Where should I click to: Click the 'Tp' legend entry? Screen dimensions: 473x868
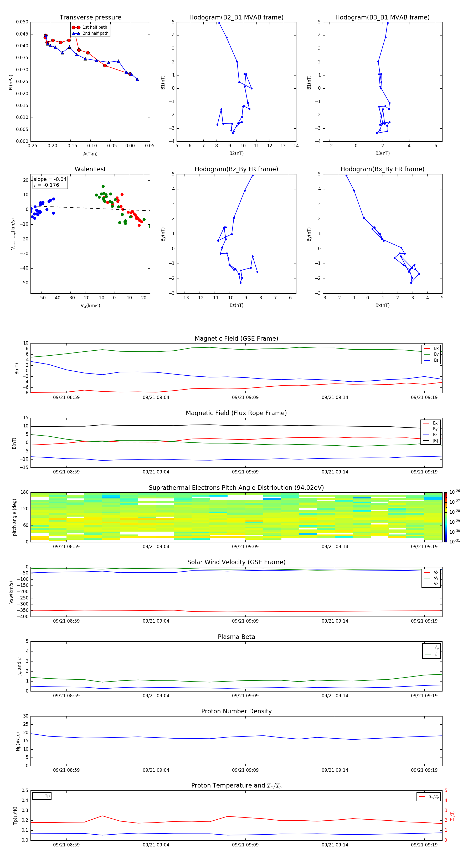click(x=42, y=796)
